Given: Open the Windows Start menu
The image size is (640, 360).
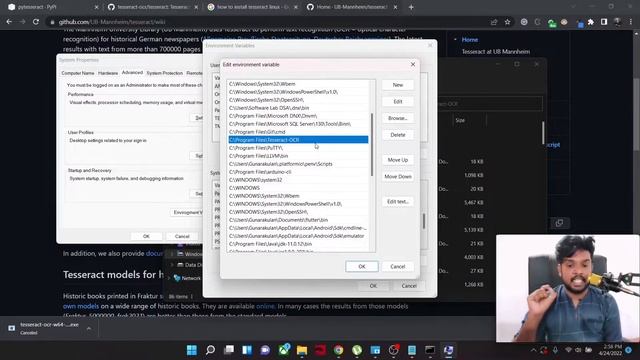Looking at the screenshot, I should coord(191,350).
